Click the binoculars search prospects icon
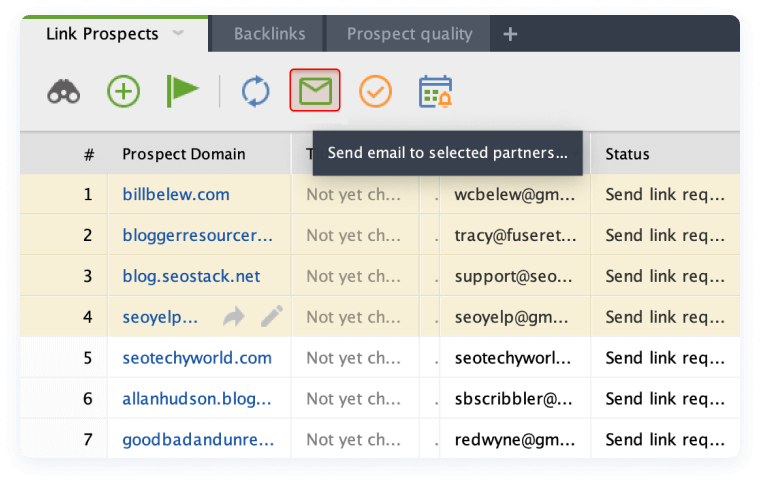760x483 pixels. [x=64, y=92]
